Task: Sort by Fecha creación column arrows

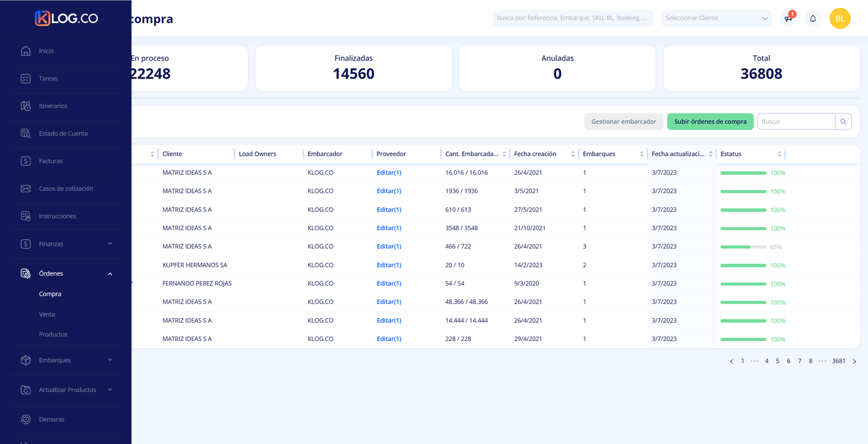Action: (x=573, y=154)
